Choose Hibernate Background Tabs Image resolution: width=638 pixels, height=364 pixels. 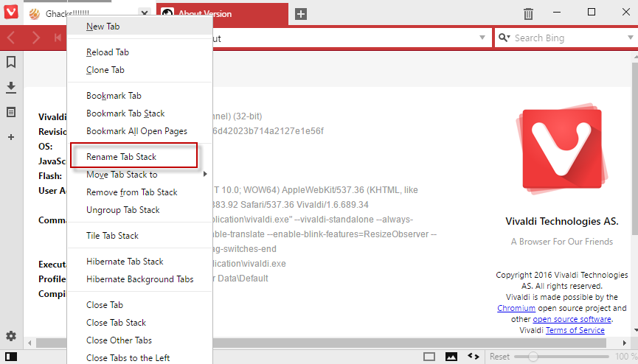tap(139, 279)
